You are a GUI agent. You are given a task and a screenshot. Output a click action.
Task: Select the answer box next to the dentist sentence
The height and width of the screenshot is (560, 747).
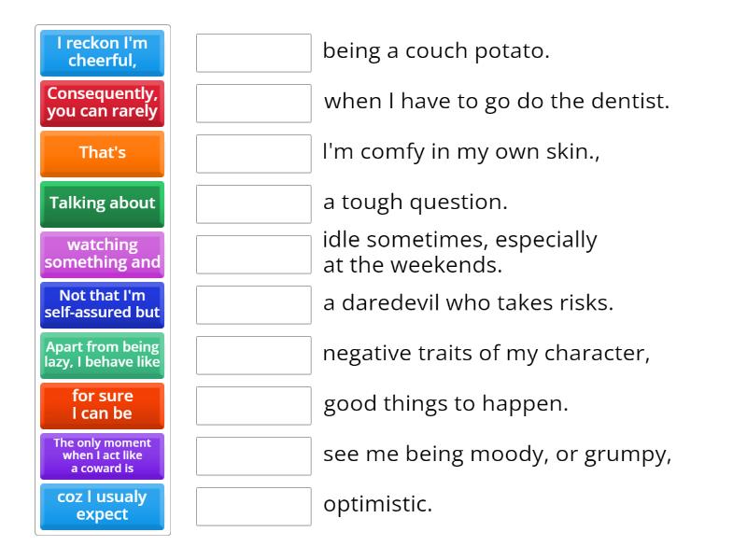click(253, 104)
